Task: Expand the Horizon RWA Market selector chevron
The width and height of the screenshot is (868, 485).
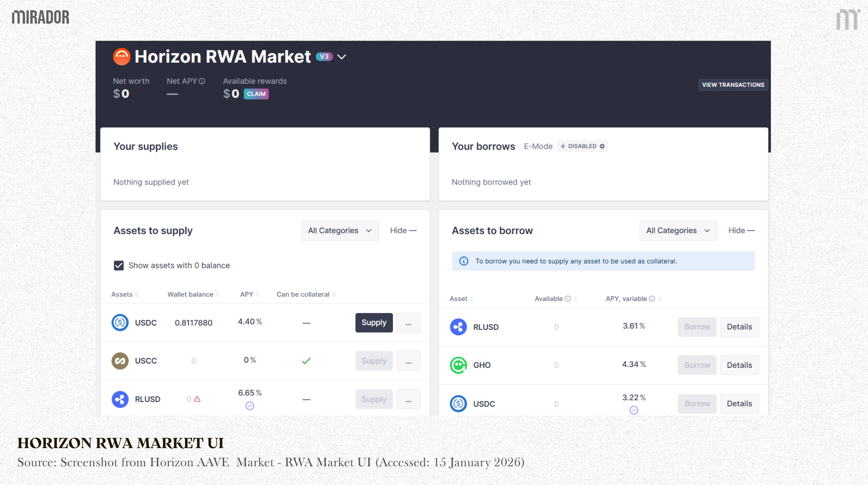Action: click(x=342, y=57)
